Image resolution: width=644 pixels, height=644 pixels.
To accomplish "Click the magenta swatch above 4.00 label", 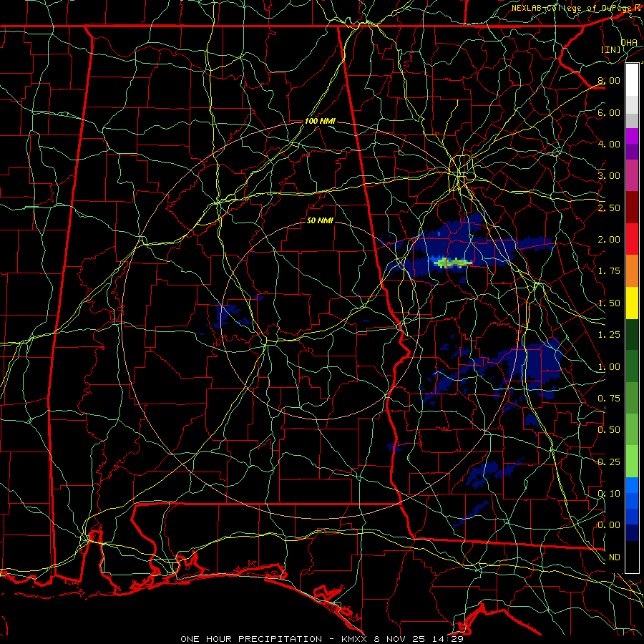I will [632, 136].
